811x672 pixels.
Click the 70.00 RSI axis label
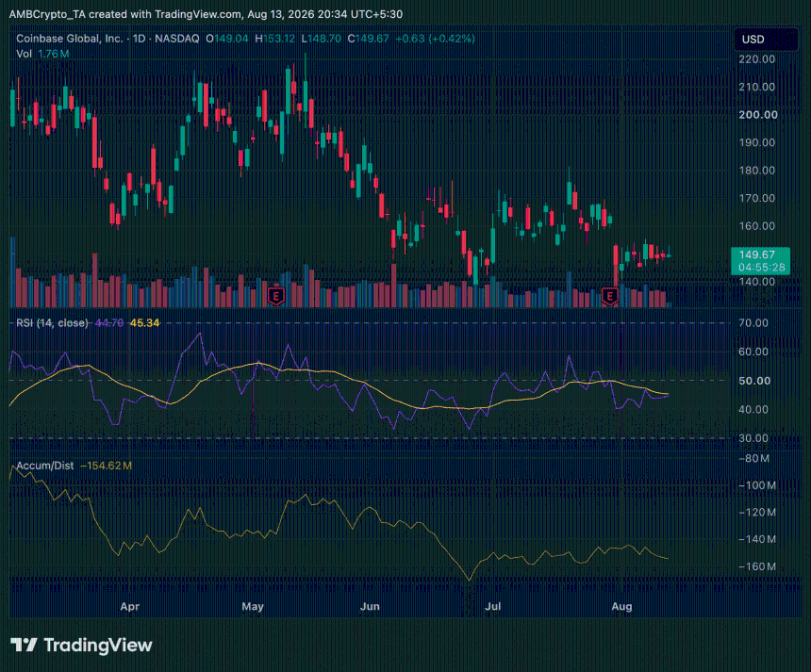tap(753, 323)
